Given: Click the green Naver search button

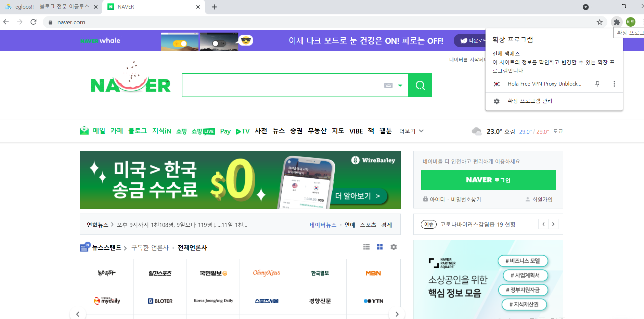Looking at the screenshot, I should coord(420,85).
